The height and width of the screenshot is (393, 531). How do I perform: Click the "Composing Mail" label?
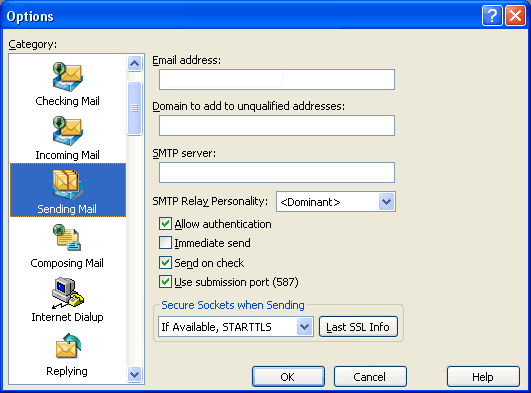click(x=67, y=263)
